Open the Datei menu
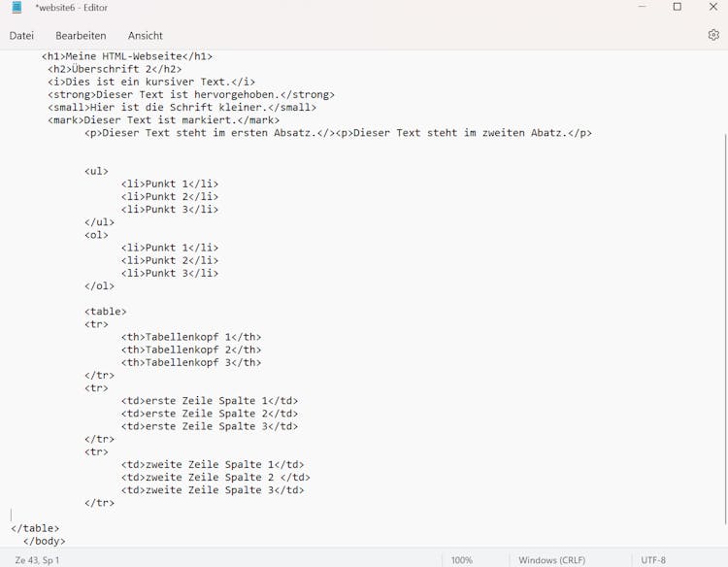The height and width of the screenshot is (567, 728). tap(21, 36)
